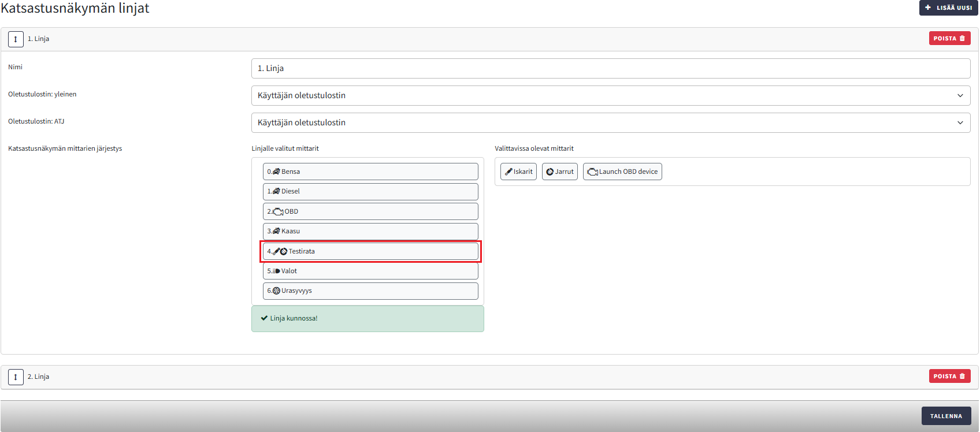The image size is (980, 432).
Task: Click engine icon on Launch OBD device
Action: tap(592, 172)
